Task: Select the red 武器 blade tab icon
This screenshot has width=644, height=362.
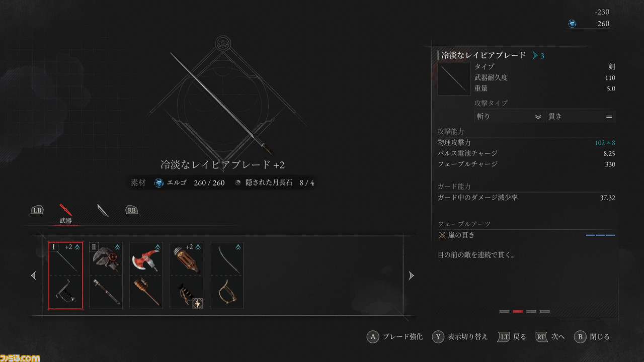Action: (65, 210)
